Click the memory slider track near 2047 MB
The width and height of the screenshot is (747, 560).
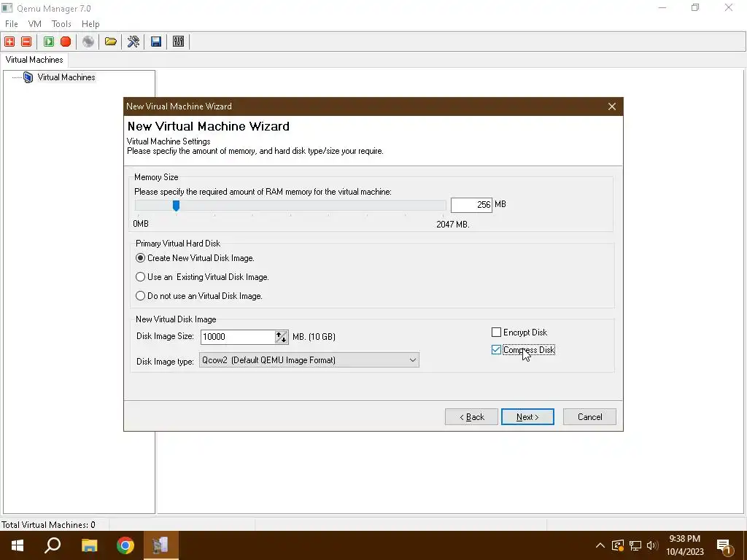point(441,206)
